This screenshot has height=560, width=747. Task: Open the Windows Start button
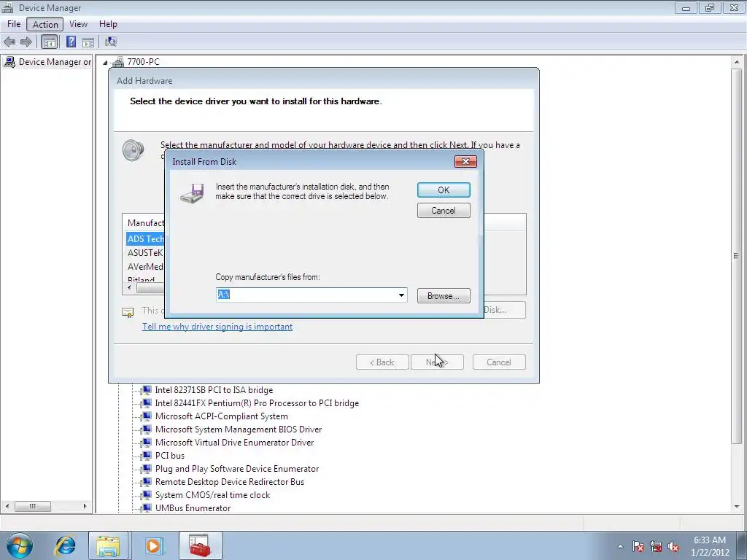[x=20, y=545]
